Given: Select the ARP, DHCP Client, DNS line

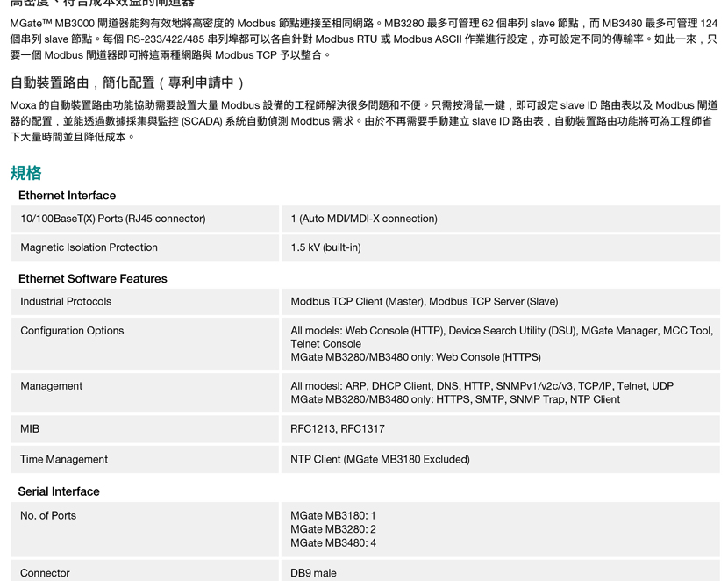Looking at the screenshot, I should click(482, 386).
